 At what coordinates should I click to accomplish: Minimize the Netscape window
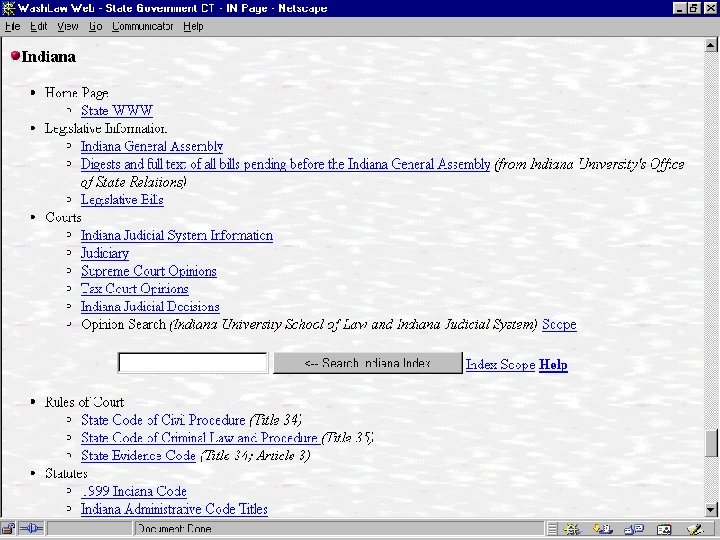click(680, 8)
